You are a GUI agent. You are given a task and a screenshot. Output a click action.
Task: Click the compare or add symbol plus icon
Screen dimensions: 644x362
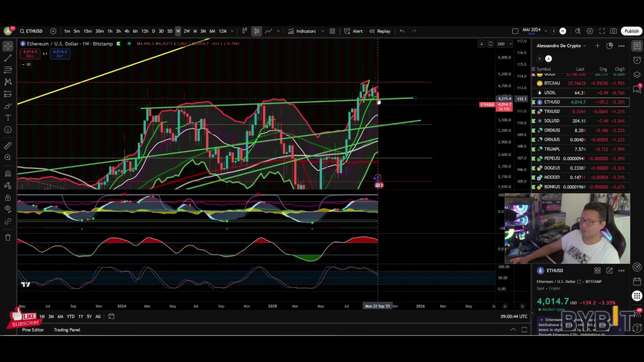tap(53, 31)
